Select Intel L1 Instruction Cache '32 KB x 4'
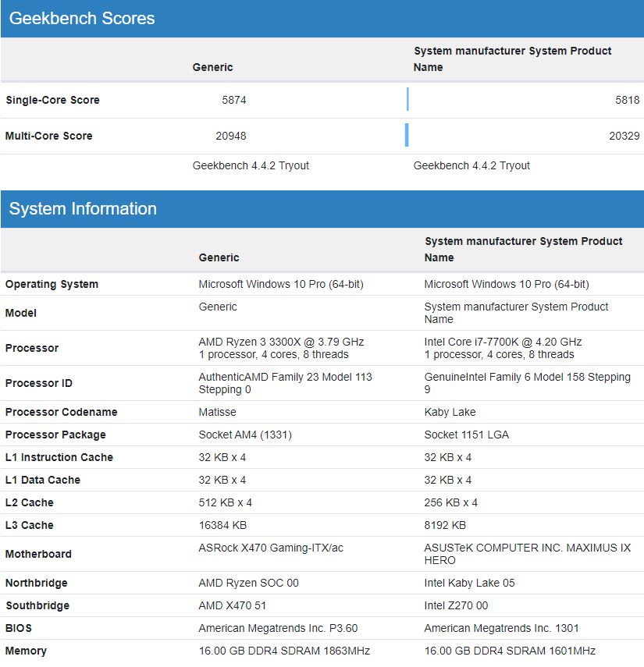 (448, 457)
